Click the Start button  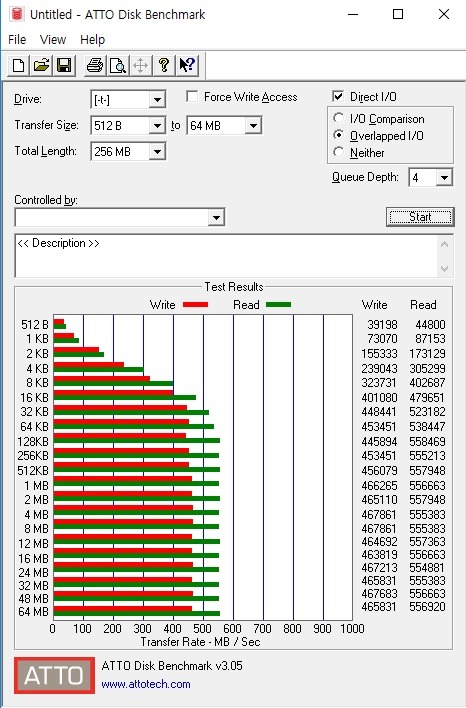tap(420, 217)
